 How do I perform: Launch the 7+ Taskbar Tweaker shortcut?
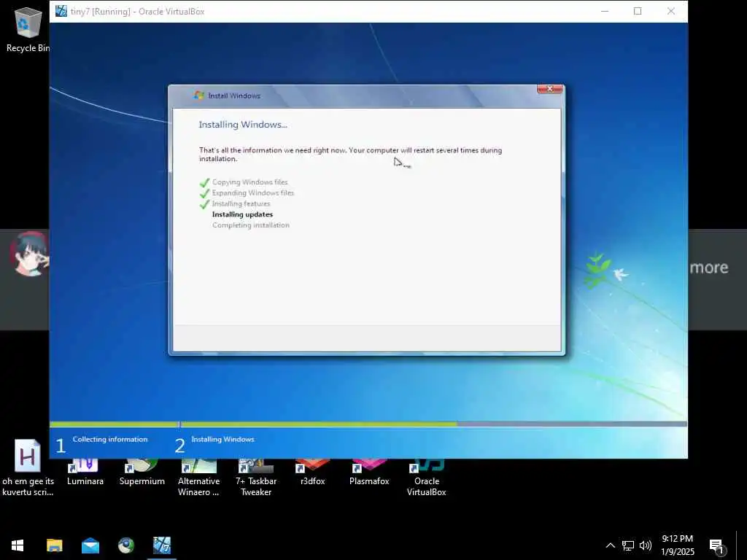(x=256, y=478)
